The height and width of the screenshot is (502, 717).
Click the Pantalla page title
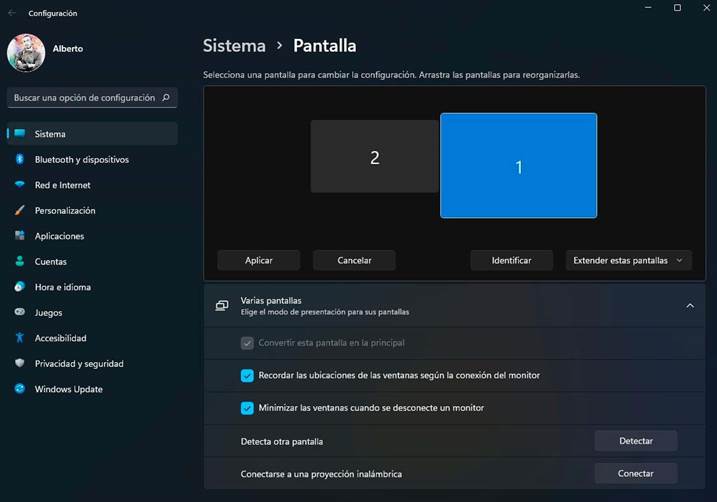325,46
